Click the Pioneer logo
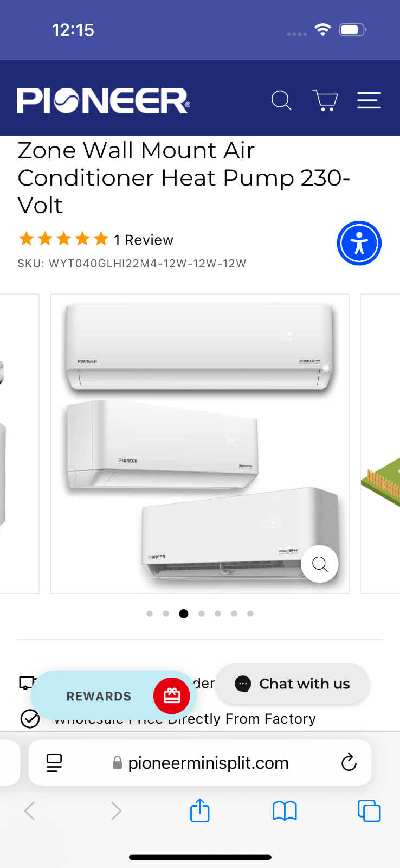Viewport: 400px width, 868px height. (x=104, y=100)
